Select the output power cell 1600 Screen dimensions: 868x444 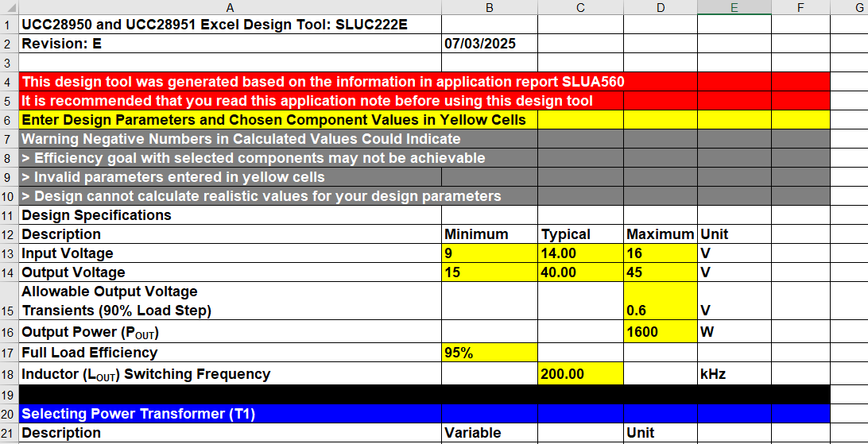pos(661,332)
